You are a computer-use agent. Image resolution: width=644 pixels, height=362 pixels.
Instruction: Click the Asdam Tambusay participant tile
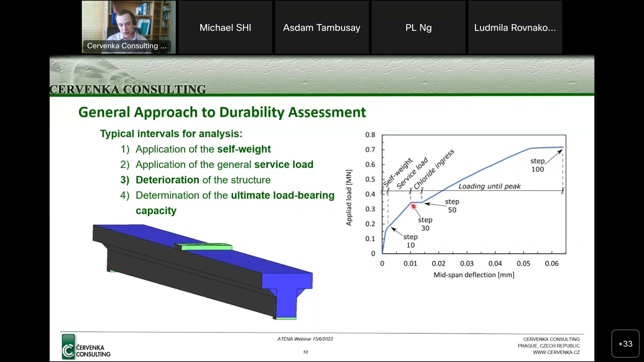pos(321,27)
